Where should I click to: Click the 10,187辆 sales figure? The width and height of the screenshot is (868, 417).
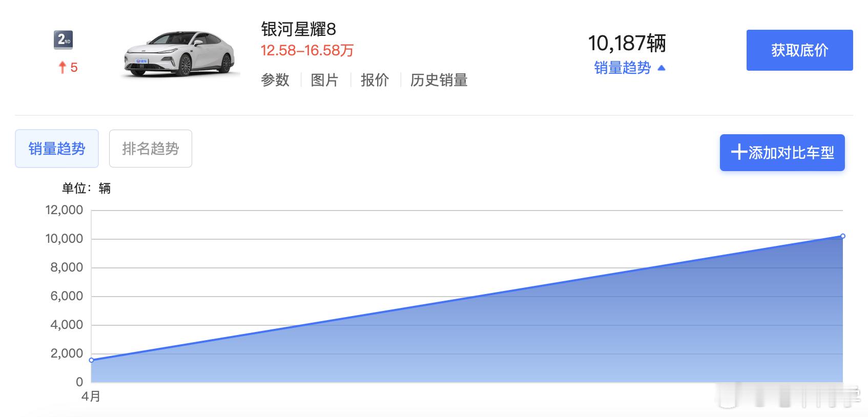point(627,43)
